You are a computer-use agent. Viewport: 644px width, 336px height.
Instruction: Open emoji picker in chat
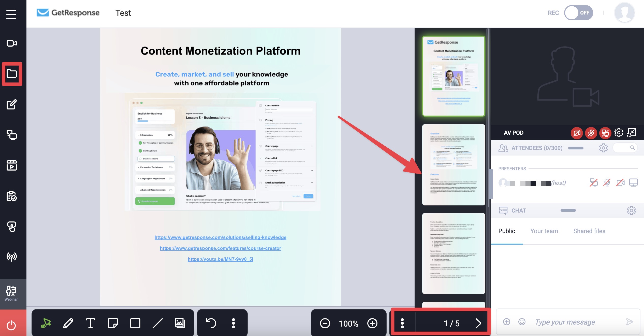pos(522,322)
